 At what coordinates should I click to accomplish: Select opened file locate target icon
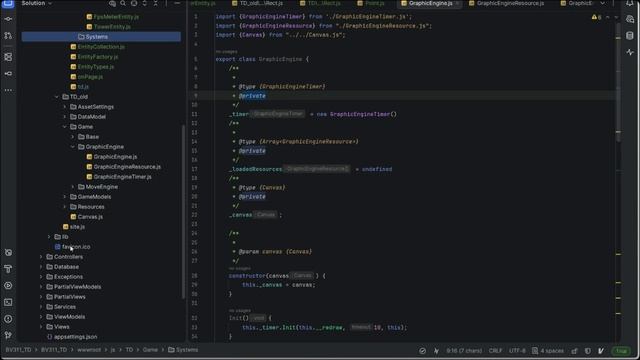coord(134,3)
